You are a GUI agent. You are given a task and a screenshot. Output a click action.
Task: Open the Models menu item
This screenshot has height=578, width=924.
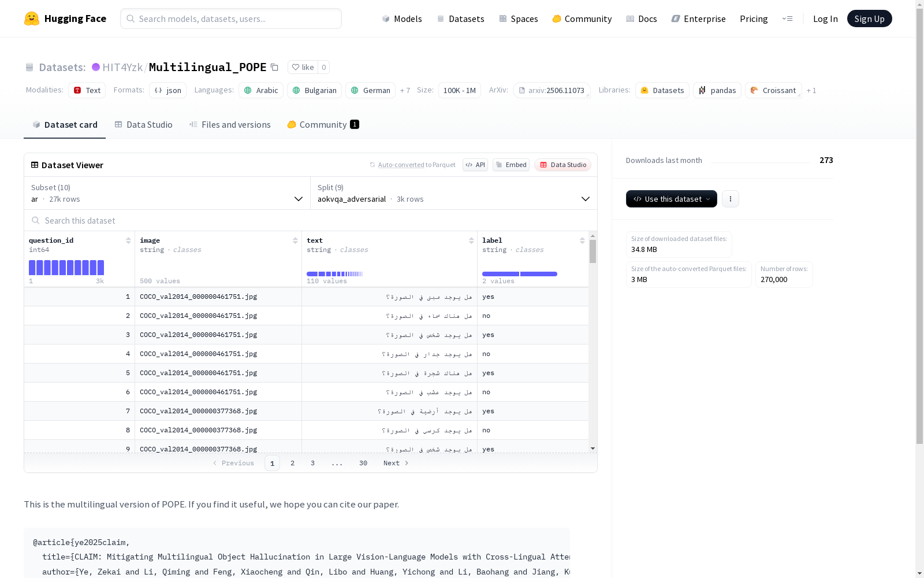(402, 18)
